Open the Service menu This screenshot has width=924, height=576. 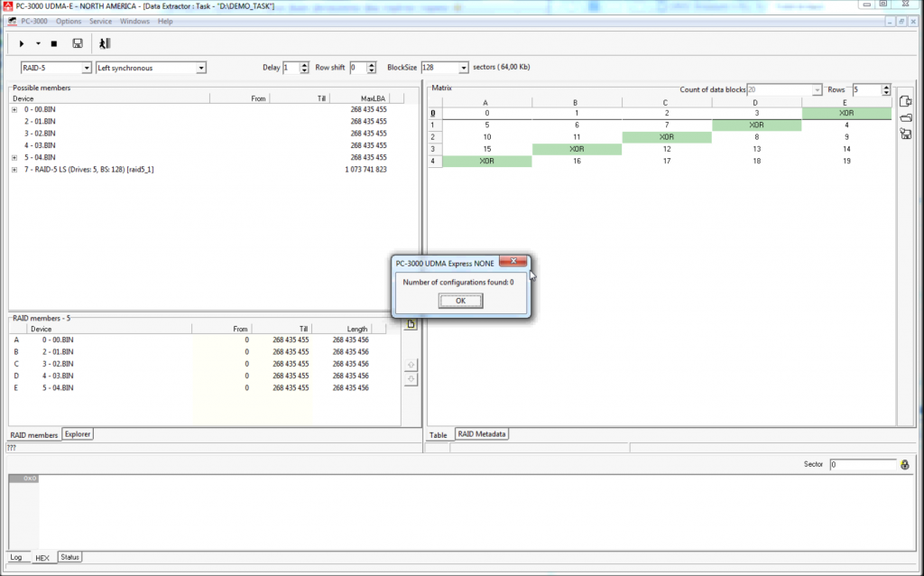(101, 21)
